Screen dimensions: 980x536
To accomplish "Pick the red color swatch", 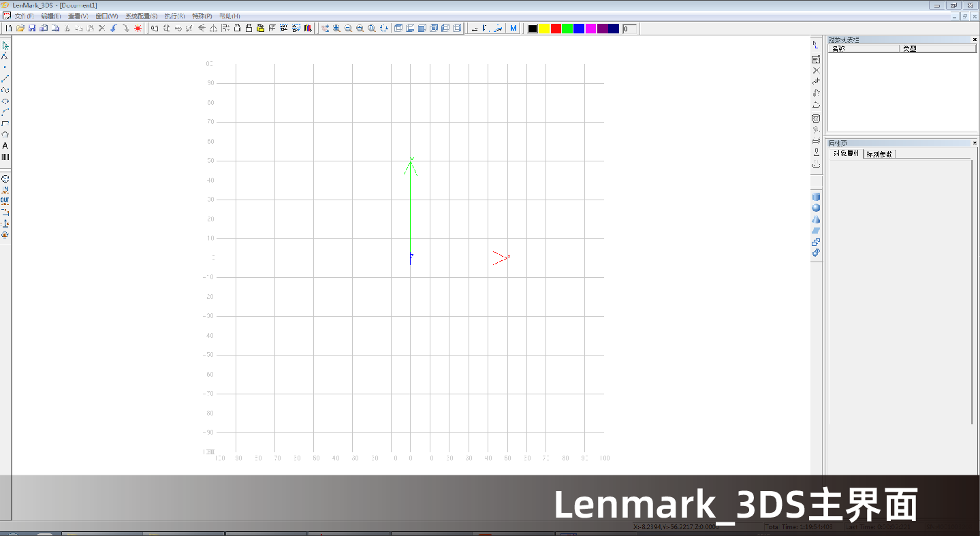I will [556, 29].
